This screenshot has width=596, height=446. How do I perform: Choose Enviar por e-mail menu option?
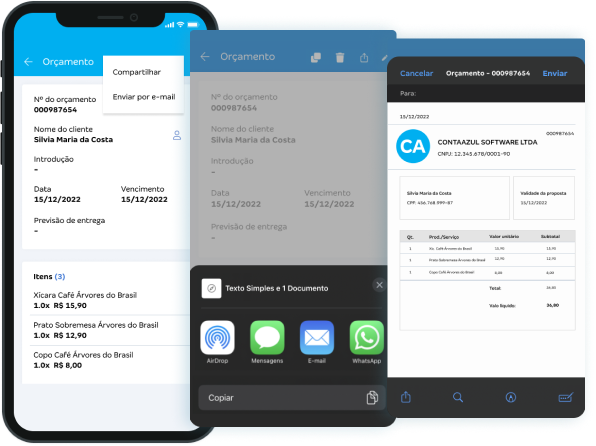[x=144, y=97]
